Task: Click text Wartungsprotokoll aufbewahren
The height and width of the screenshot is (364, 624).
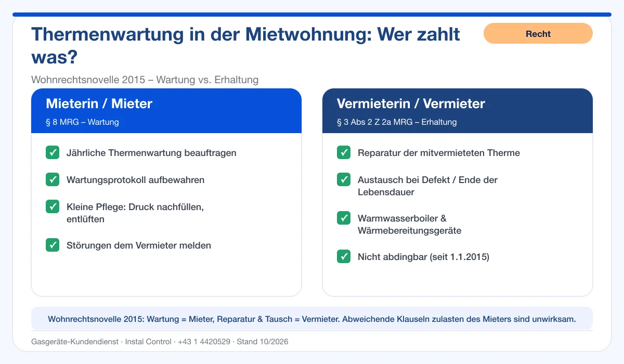Action: [x=136, y=180]
